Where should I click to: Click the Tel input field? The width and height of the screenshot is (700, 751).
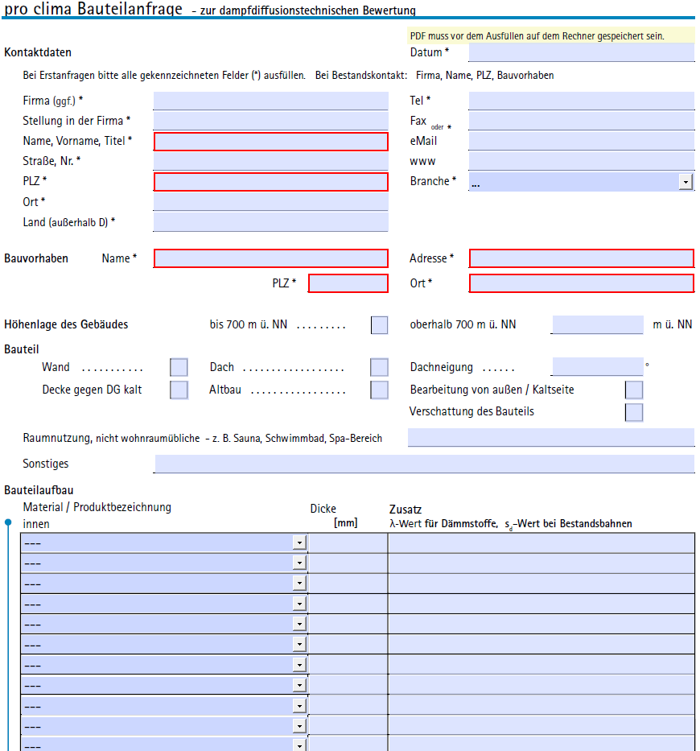point(581,101)
